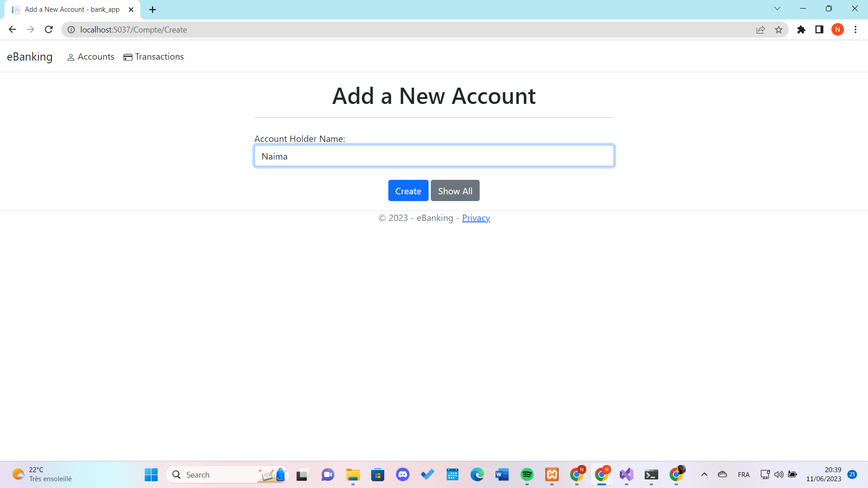
Task: Open the Privacy footer link
Action: point(476,218)
